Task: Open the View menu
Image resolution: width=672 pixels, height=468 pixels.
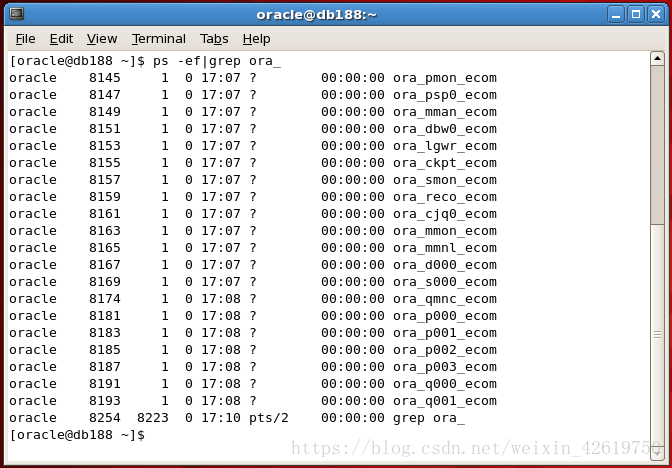Action: tap(102, 39)
